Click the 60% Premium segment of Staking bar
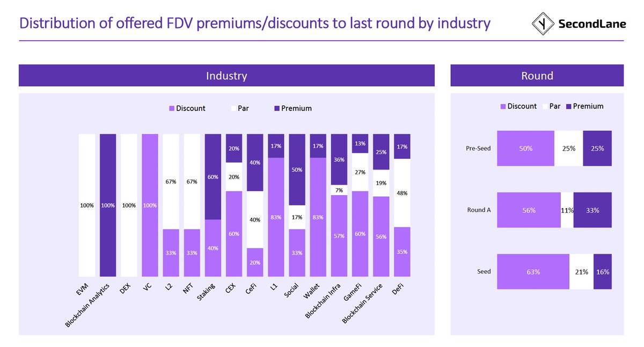Image resolution: width=644 pixels, height=347 pixels. (213, 176)
